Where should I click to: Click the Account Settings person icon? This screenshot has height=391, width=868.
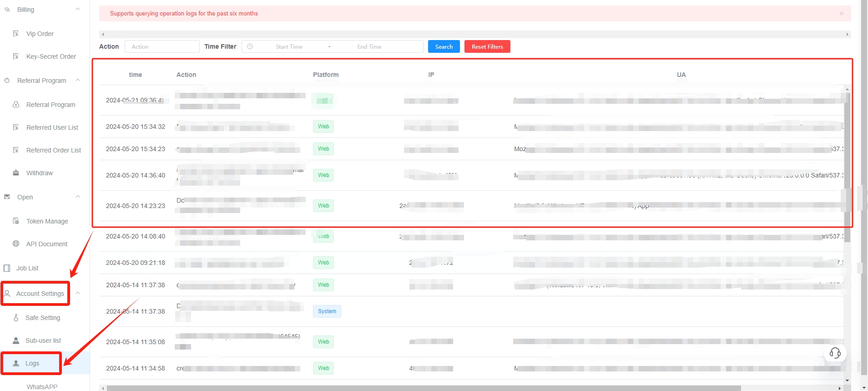pos(7,294)
